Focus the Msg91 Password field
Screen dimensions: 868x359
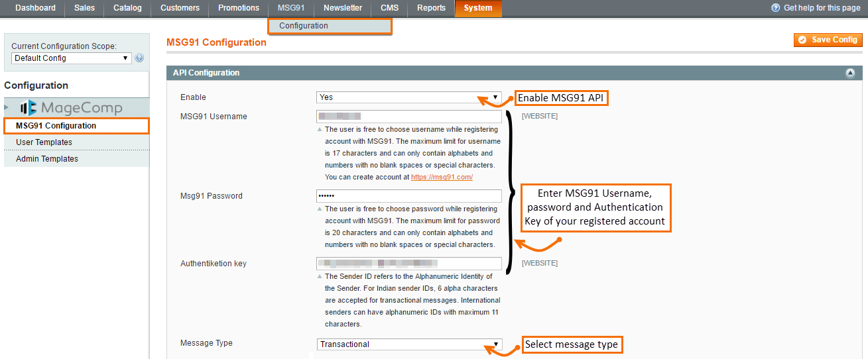tap(408, 196)
